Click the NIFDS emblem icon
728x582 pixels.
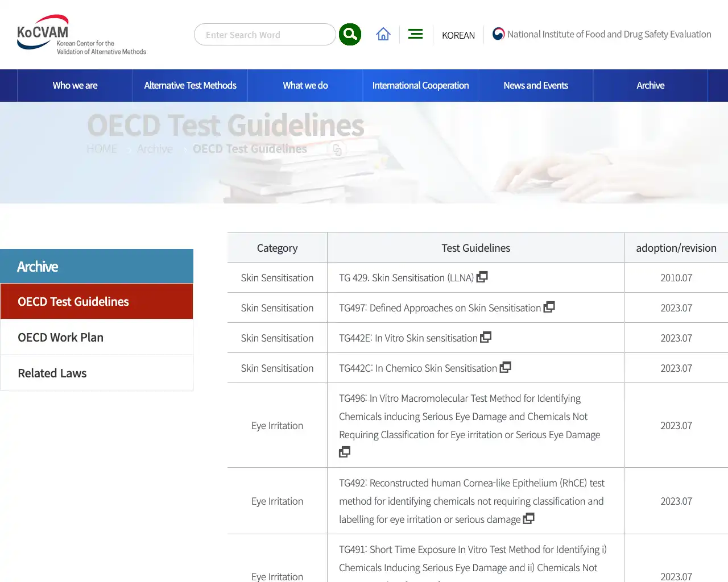(x=498, y=34)
